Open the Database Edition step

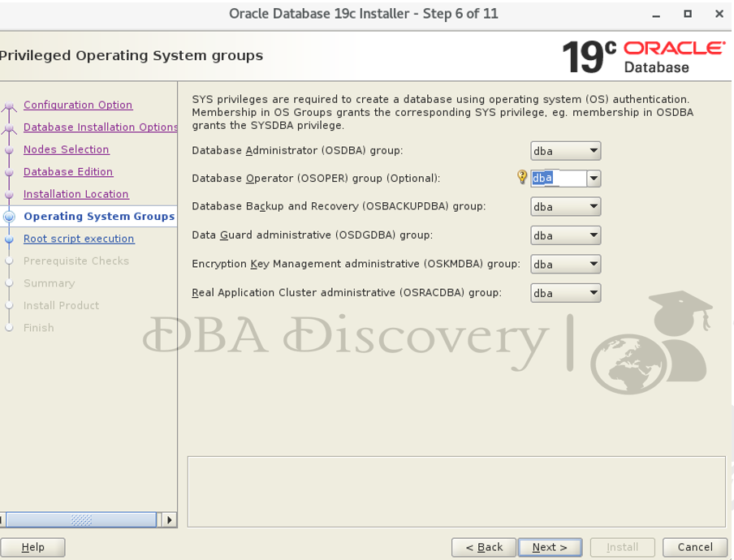[x=68, y=172]
